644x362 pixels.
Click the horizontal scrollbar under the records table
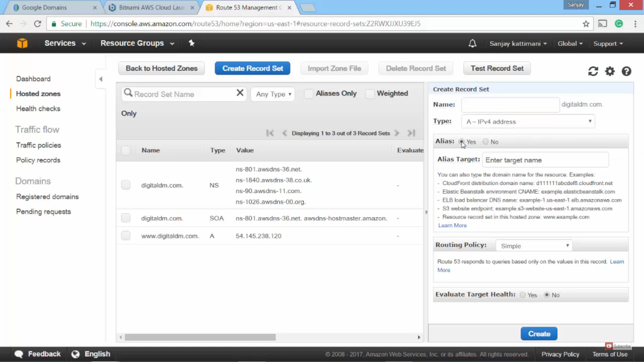point(200,337)
